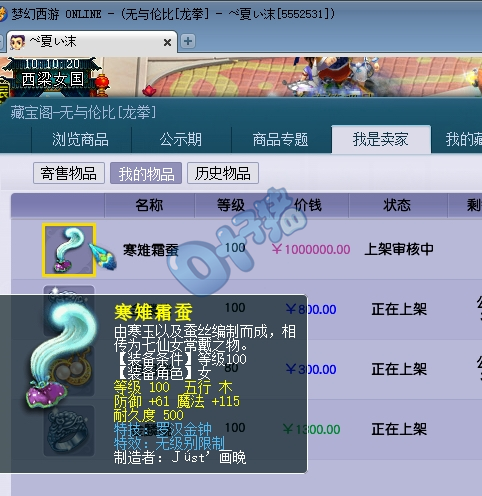Screen dimensions: 482x496
Task: Click the 我的物品 button
Action: [146, 173]
